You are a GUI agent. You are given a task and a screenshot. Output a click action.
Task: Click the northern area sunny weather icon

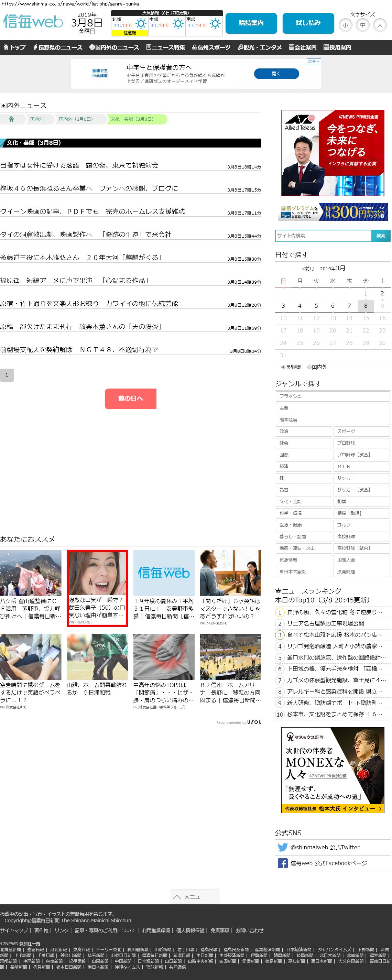(x=141, y=24)
